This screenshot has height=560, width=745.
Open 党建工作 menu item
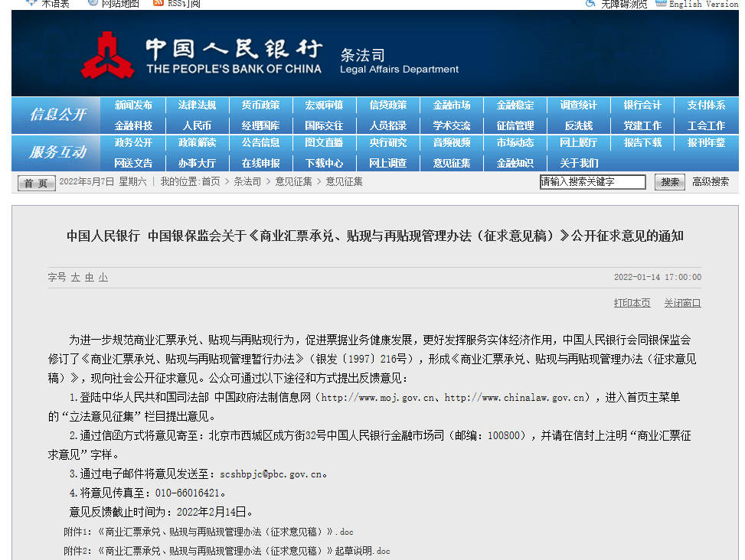pos(642,125)
